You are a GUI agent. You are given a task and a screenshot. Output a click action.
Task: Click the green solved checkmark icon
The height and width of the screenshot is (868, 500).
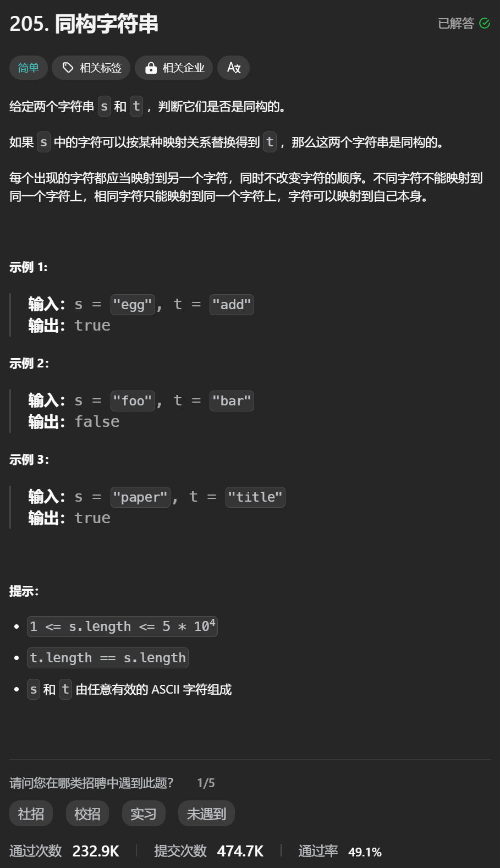484,23
